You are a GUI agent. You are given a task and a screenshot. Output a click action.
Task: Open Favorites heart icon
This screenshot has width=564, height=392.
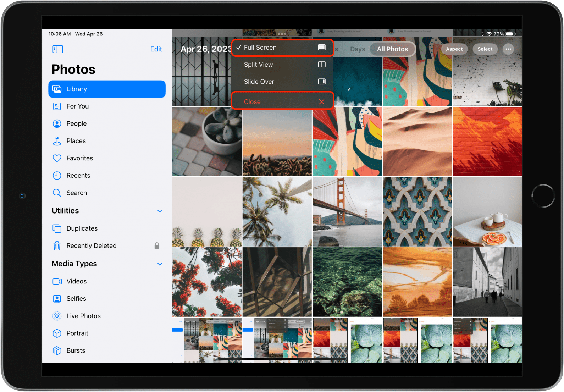click(57, 158)
